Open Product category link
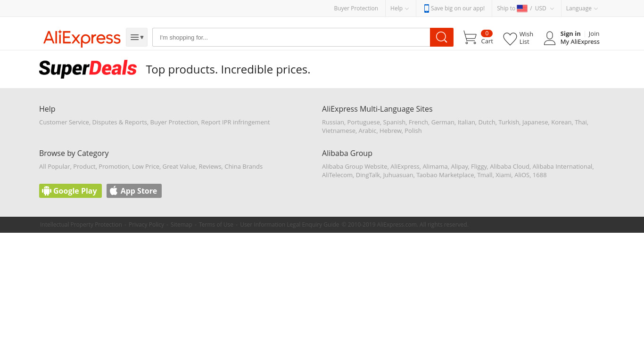This screenshot has width=644, height=343. coord(84,166)
